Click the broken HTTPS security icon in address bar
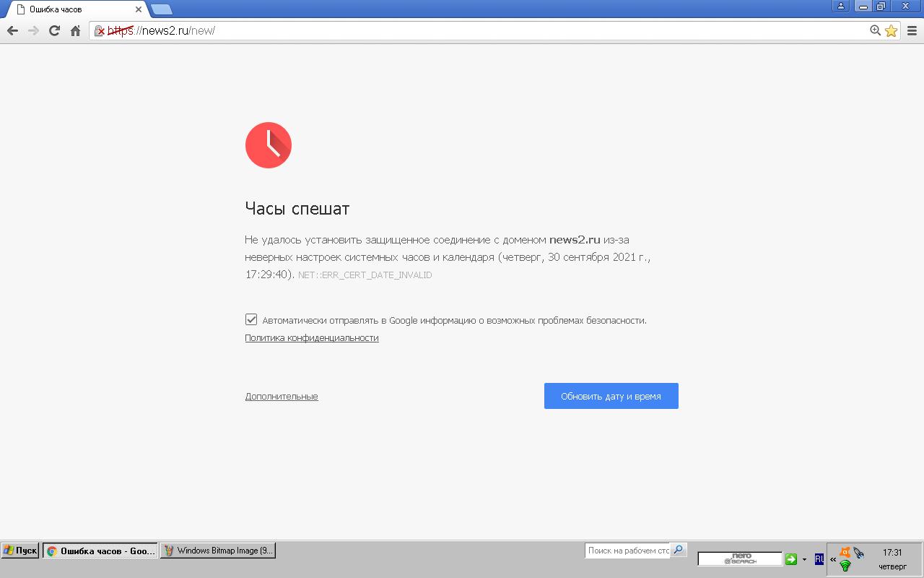 (x=100, y=30)
